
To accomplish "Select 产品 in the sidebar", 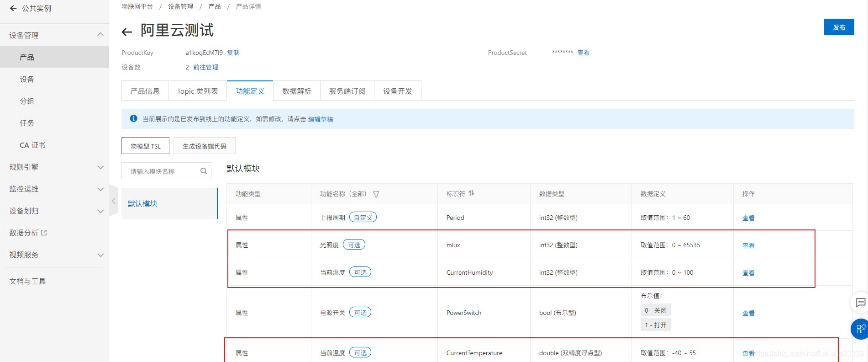I will [54, 57].
